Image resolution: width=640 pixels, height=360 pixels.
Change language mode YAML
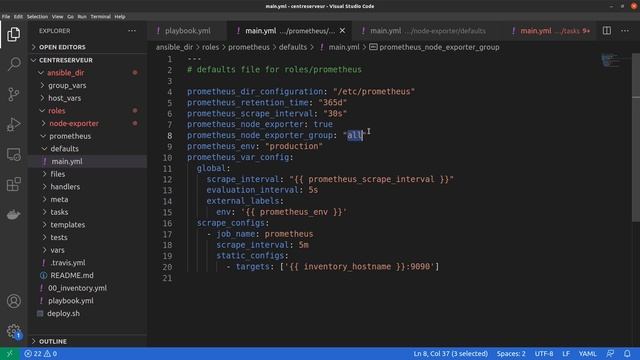coord(587,354)
